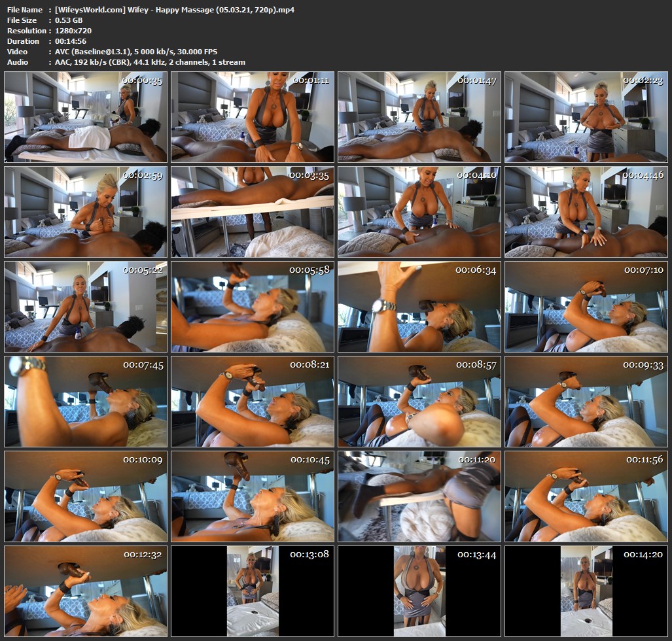Screen dimensions: 672x641
Task: Select the frame stamped 00:08:21
Action: pos(253,402)
